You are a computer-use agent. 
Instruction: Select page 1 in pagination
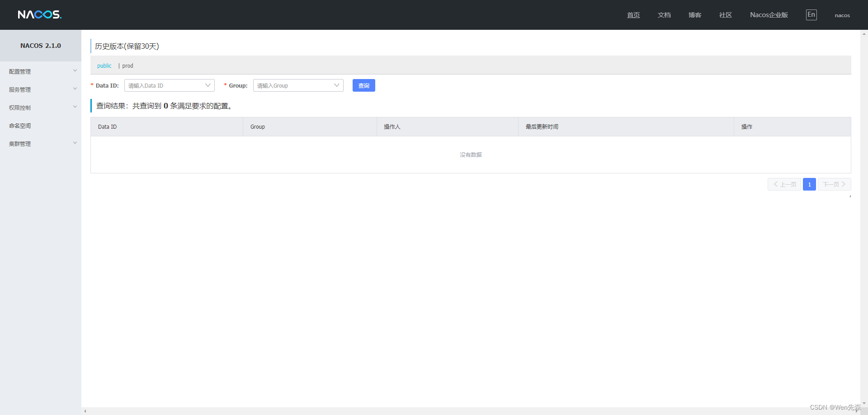[809, 184]
